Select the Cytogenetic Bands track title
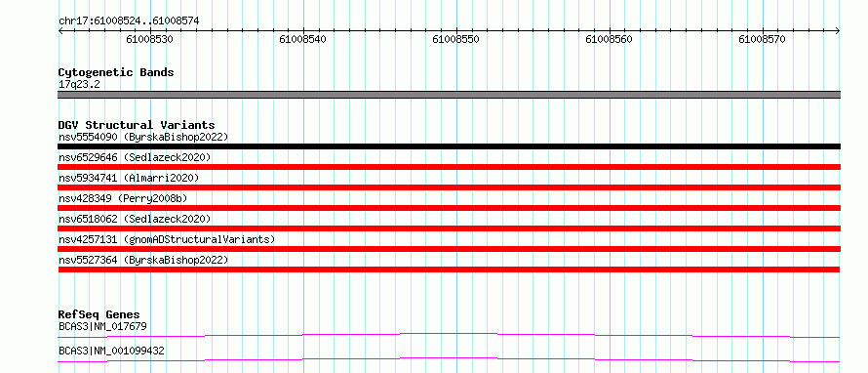868x373 pixels. tap(116, 72)
